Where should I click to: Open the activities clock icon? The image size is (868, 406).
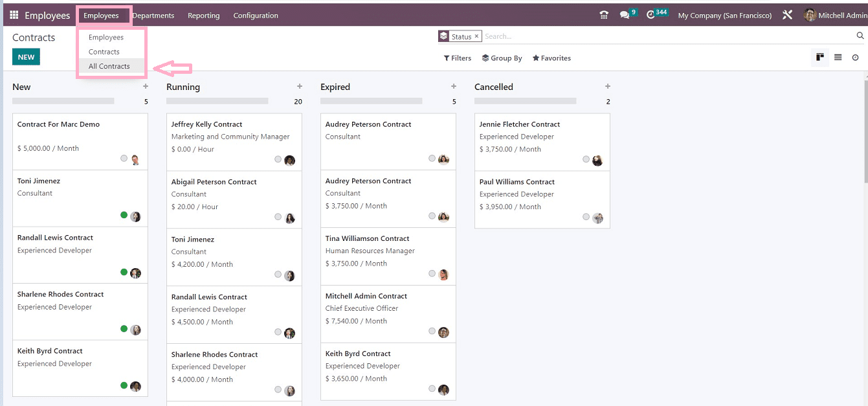point(651,15)
